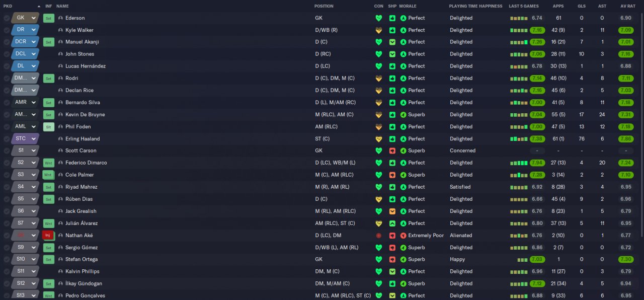Click the Inj status badge for Nathan Aké
This screenshot has width=644, height=300.
click(48, 236)
